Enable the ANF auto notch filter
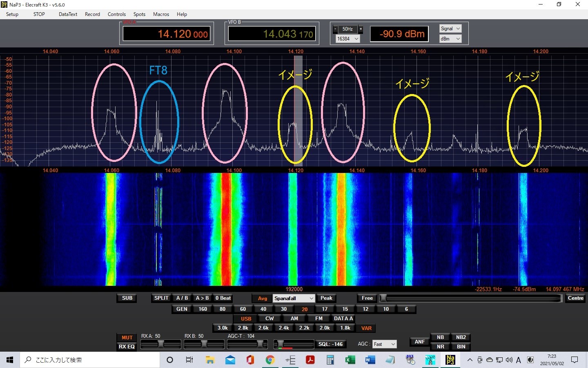Viewport: 588px width, 368px height. pos(420,342)
